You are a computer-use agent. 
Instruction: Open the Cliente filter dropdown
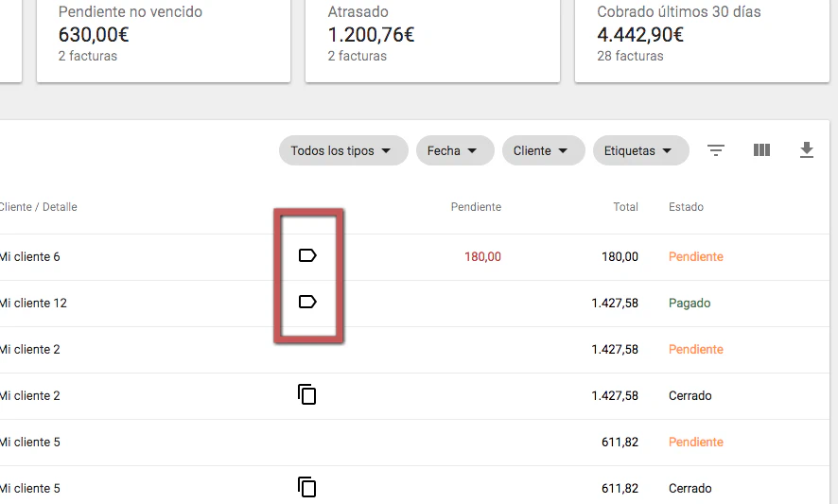[543, 150]
